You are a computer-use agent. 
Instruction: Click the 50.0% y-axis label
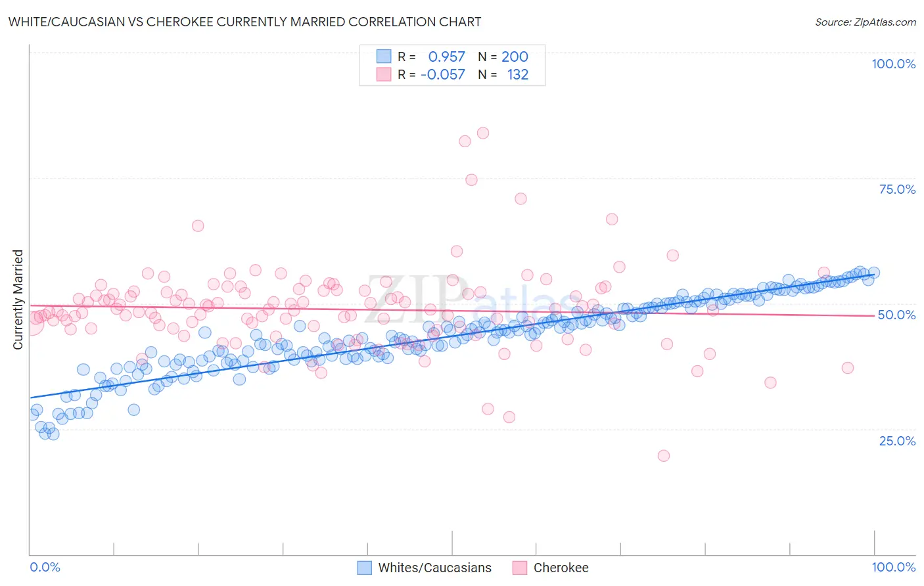click(897, 315)
